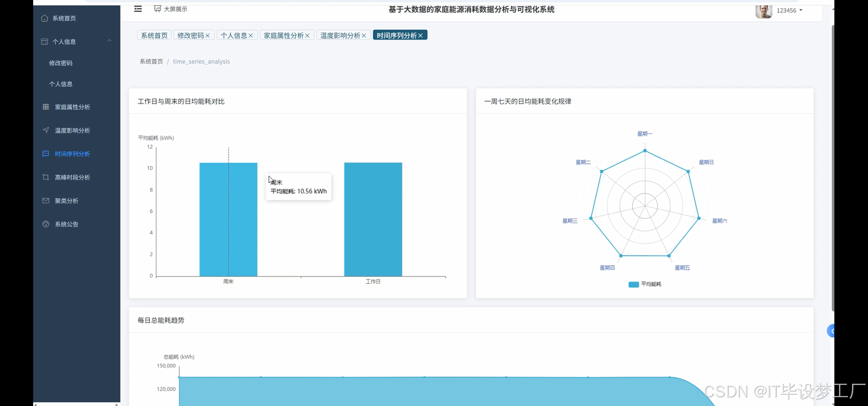
Task: Open the 大屏展示 big screen link
Action: click(x=175, y=9)
